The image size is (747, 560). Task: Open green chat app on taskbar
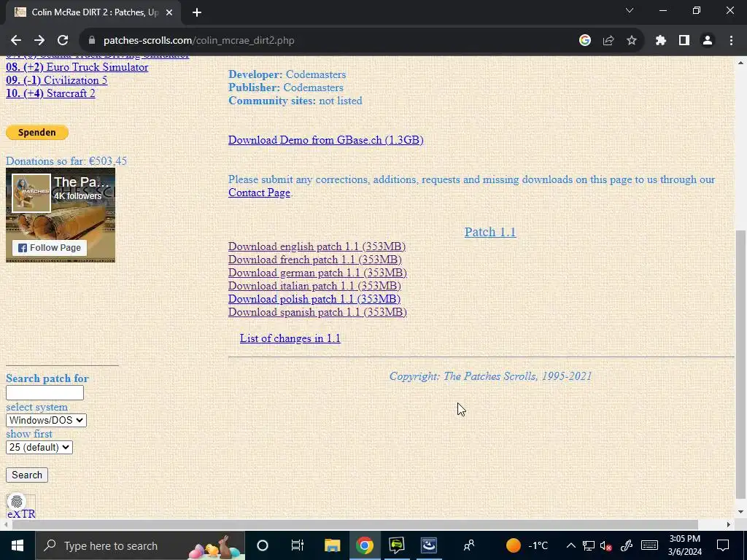click(396, 545)
